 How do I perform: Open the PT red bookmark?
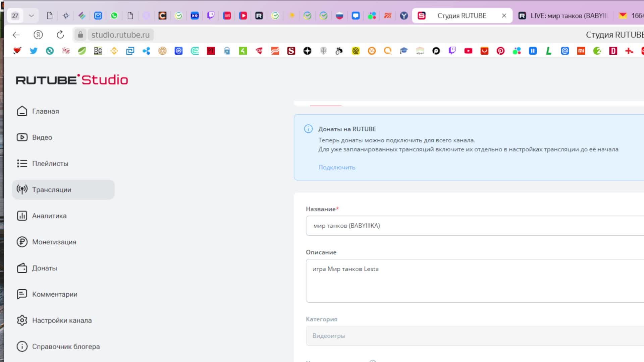tap(211, 51)
